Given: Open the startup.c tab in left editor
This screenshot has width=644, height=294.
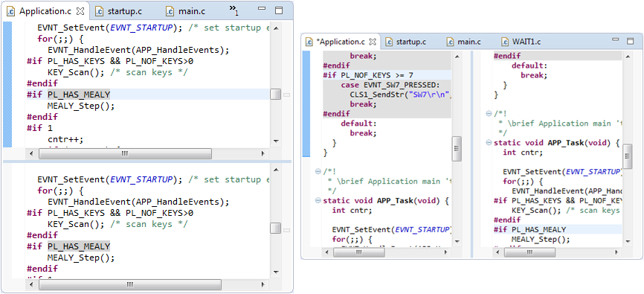Looking at the screenshot, I should pos(119,11).
